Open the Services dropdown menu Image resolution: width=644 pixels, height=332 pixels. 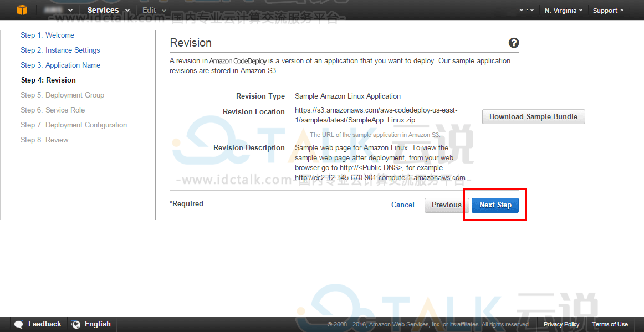click(x=109, y=11)
